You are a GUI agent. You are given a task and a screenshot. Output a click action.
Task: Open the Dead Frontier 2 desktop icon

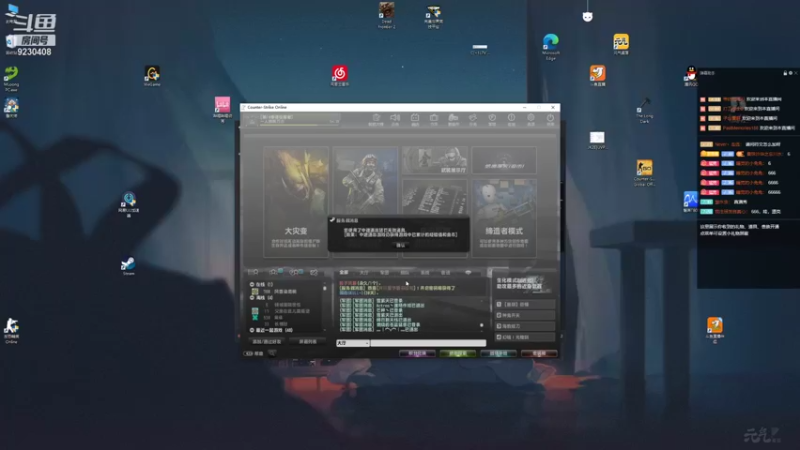386,10
